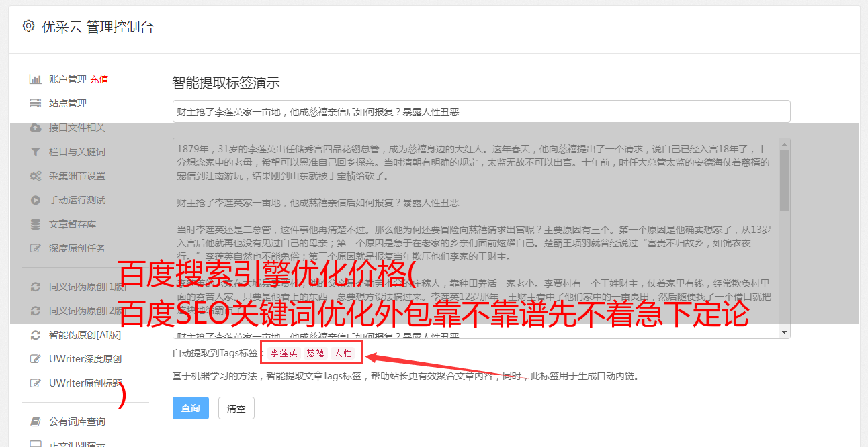Image resolution: width=868 pixels, height=447 pixels.
Task: Click the edit icon beside 深度原创任务
Action: [x=36, y=248]
